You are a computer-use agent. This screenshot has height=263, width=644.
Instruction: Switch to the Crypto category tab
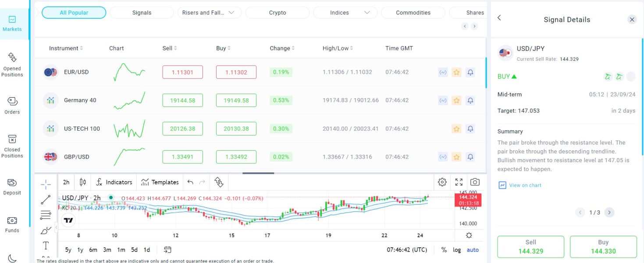click(x=278, y=13)
